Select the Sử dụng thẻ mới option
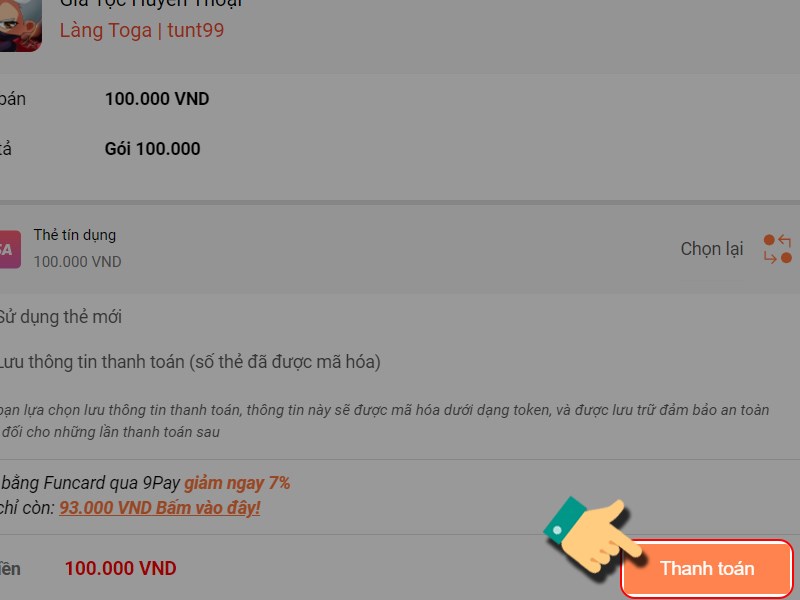This screenshot has width=800, height=600. [x=60, y=317]
